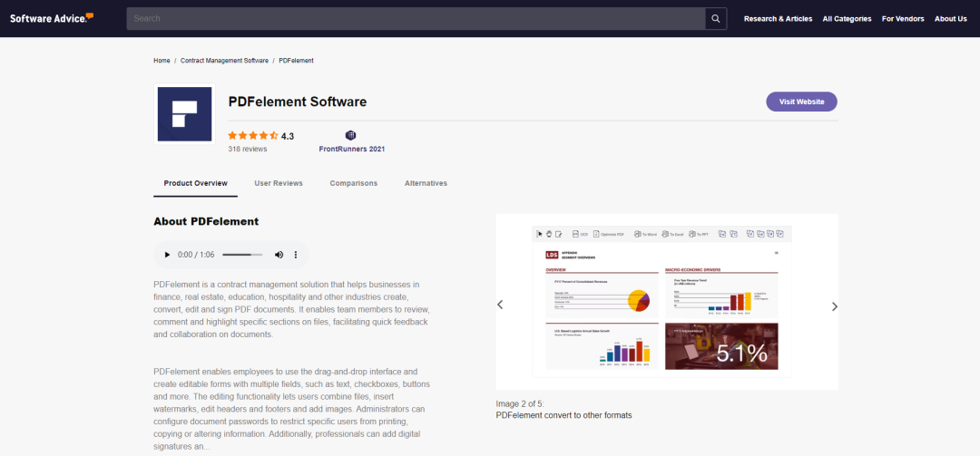Open Contract Management Software breadcrumb link

tap(224, 61)
